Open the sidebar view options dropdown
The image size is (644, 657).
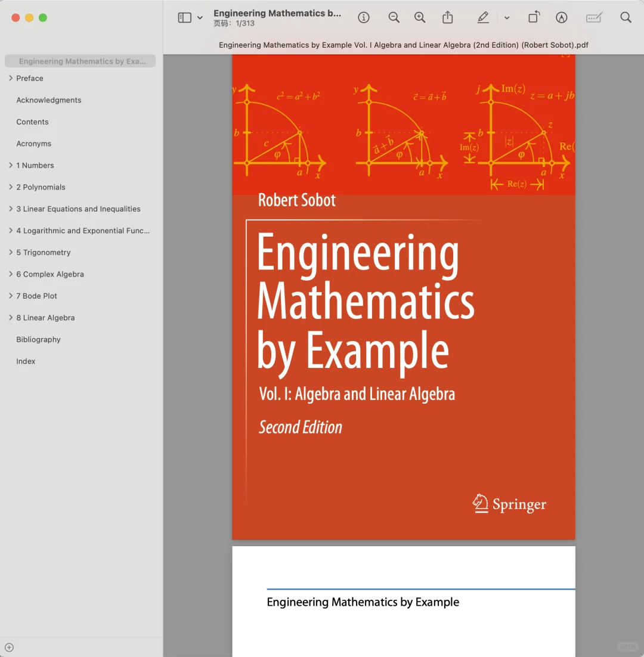pos(200,18)
